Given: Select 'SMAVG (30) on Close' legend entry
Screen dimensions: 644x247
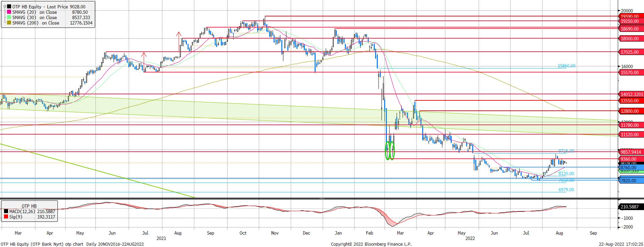Looking at the screenshot, I should click(35, 17).
